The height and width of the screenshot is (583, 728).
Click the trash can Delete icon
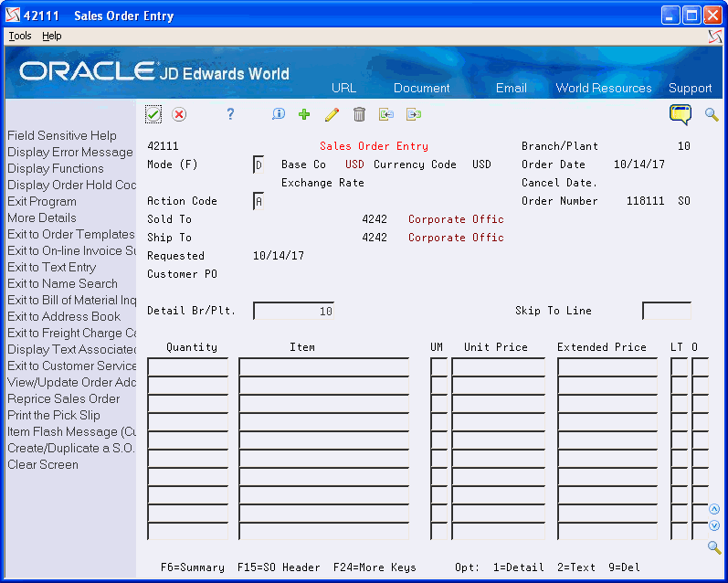tap(359, 114)
